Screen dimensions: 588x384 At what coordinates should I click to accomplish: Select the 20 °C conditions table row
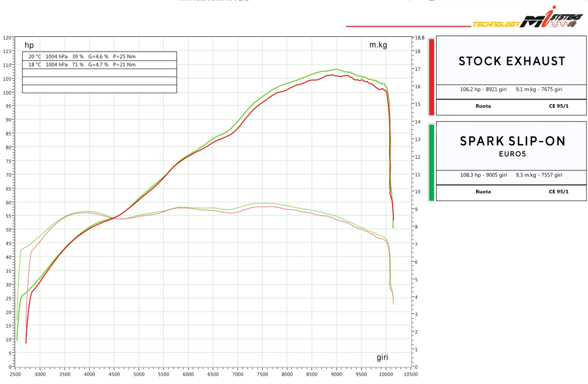pyautogui.click(x=99, y=56)
